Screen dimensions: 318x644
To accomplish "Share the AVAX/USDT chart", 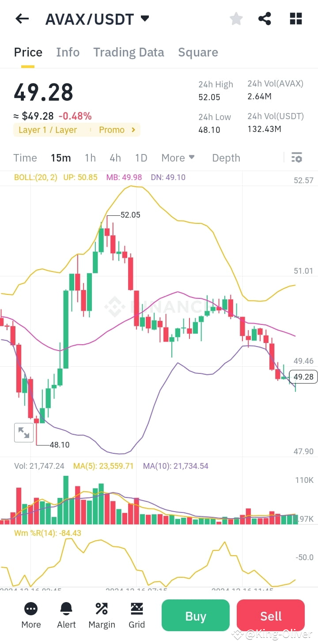I will [265, 19].
